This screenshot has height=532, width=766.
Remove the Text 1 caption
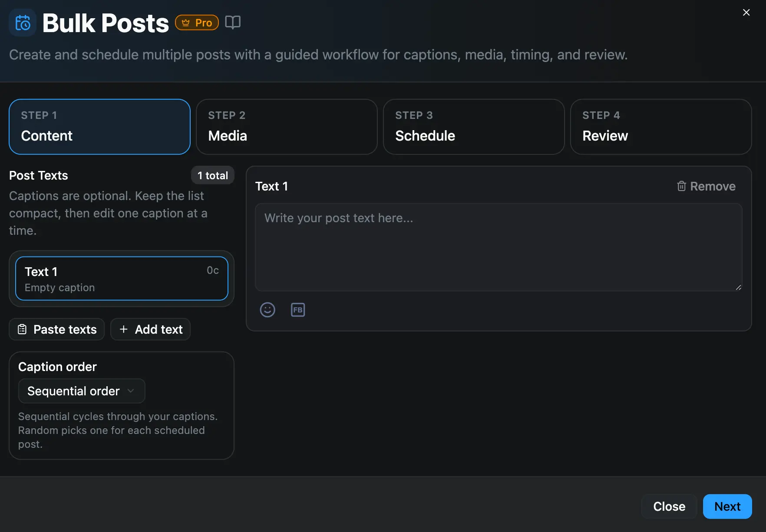713,186
